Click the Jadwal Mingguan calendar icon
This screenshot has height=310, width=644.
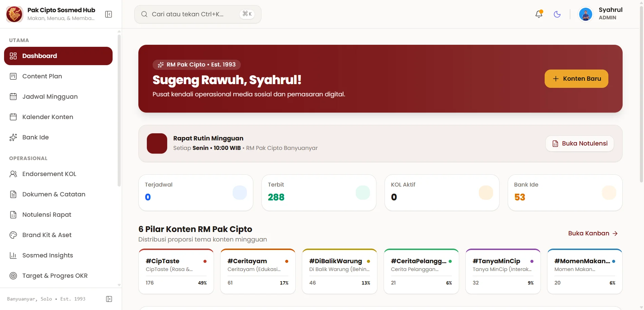(x=13, y=97)
